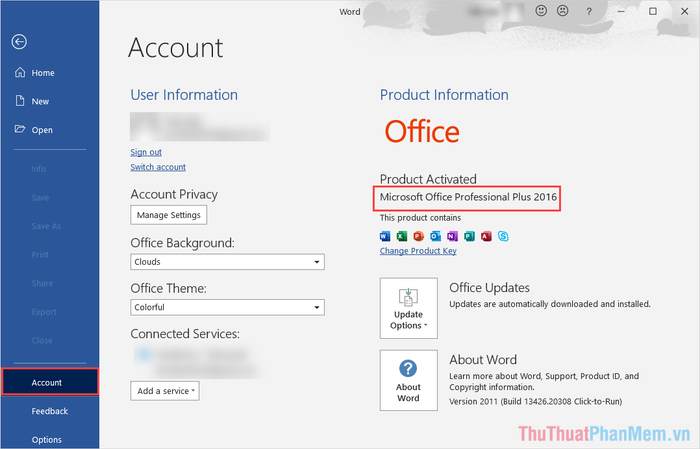Image resolution: width=700 pixels, height=449 pixels.
Task: Select the greyed Print sidebar item
Action: pyautogui.click(x=40, y=255)
